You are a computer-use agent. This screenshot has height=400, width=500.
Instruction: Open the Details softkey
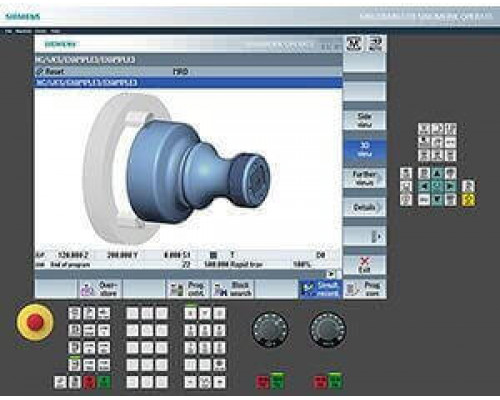click(x=365, y=207)
